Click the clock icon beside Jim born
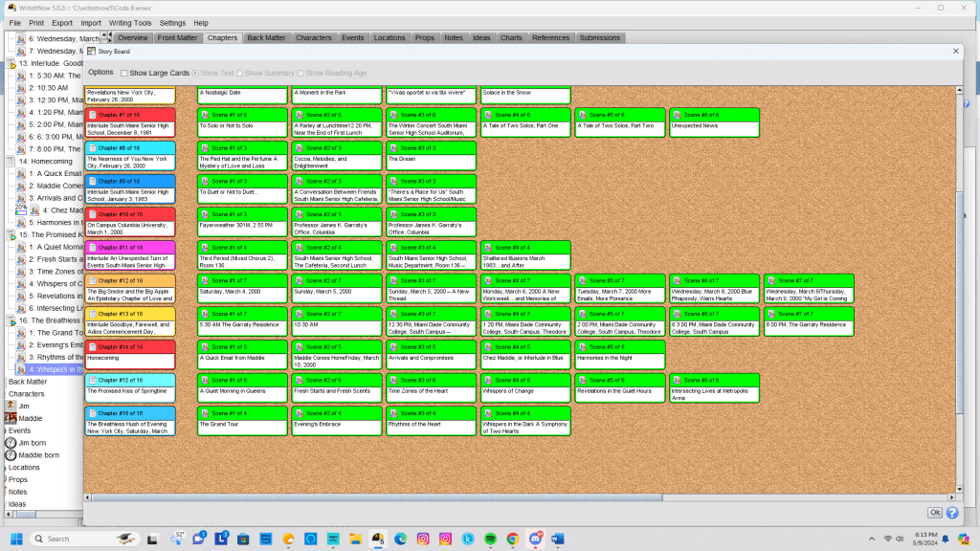Image resolution: width=980 pixels, height=551 pixels. [x=11, y=443]
